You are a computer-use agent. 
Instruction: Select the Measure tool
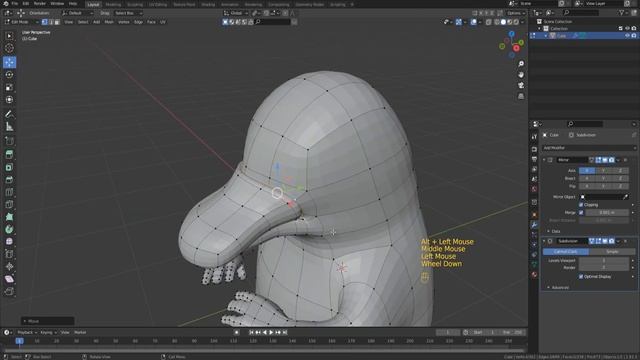click(9, 127)
